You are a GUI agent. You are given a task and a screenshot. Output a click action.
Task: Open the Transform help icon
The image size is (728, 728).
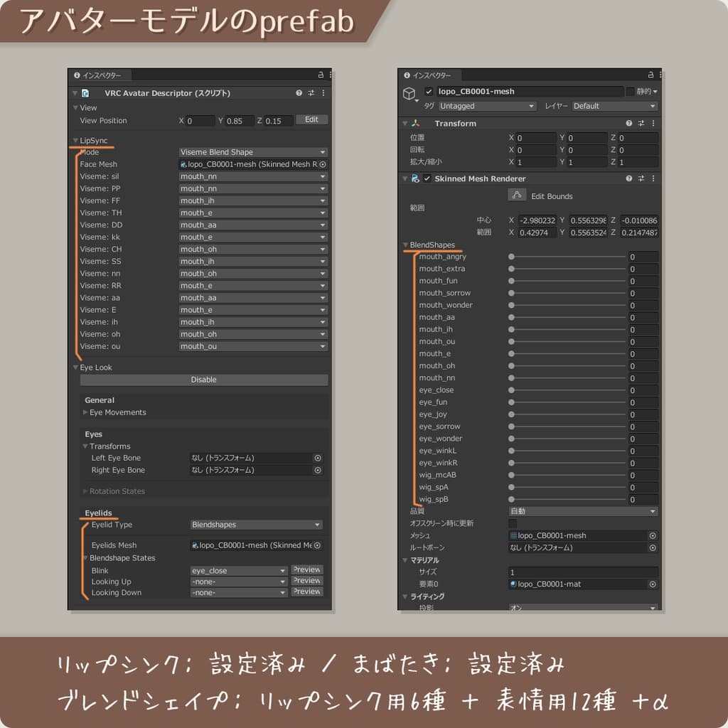pyautogui.click(x=629, y=123)
